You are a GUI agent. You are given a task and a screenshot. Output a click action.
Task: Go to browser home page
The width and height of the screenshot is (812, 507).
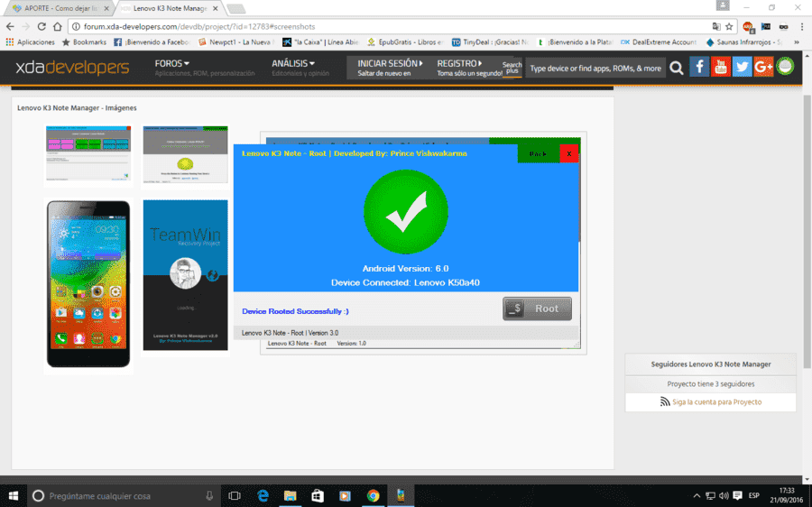click(58, 26)
